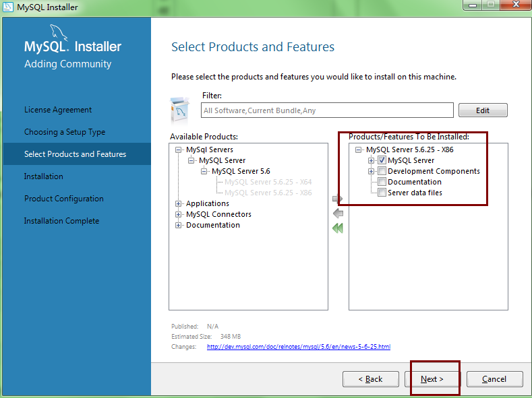Select the MySql Servers root label
Viewport: 532px width, 398px height.
(210, 150)
